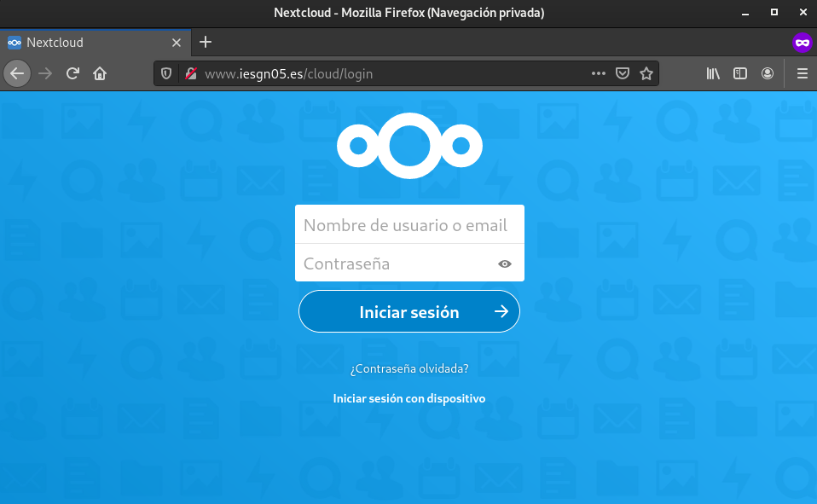Save page to Pocket
Image resolution: width=817 pixels, height=504 pixels.
(x=623, y=73)
